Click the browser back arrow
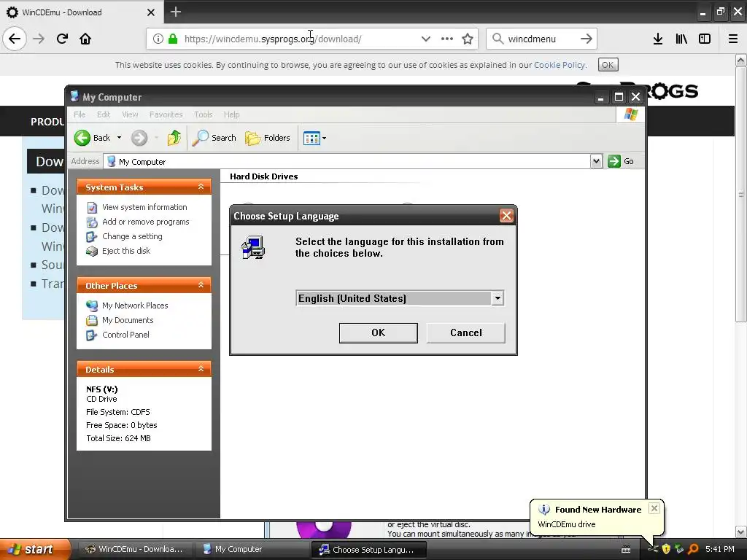 click(15, 39)
